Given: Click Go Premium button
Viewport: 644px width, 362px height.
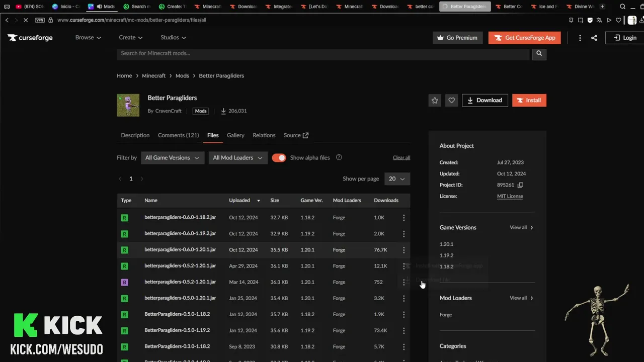Looking at the screenshot, I should coord(457,38).
